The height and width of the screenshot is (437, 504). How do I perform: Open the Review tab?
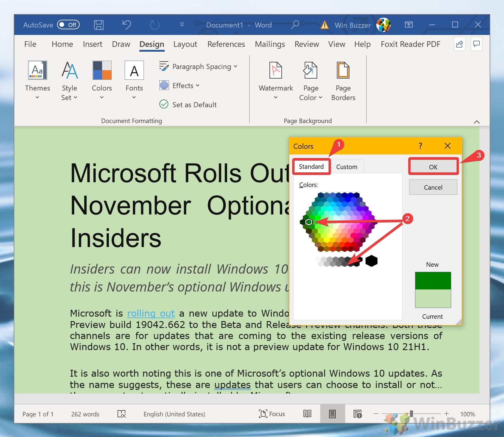pos(307,44)
